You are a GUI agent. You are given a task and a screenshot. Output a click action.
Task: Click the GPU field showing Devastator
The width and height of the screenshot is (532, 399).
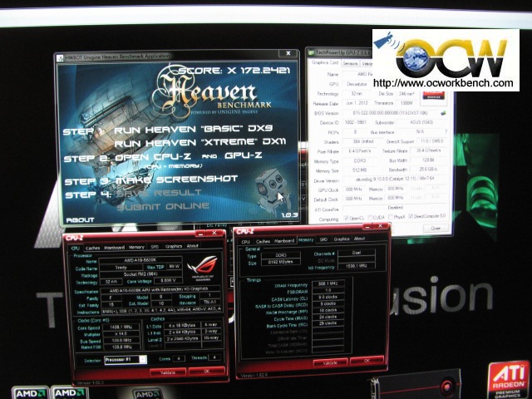(x=357, y=84)
